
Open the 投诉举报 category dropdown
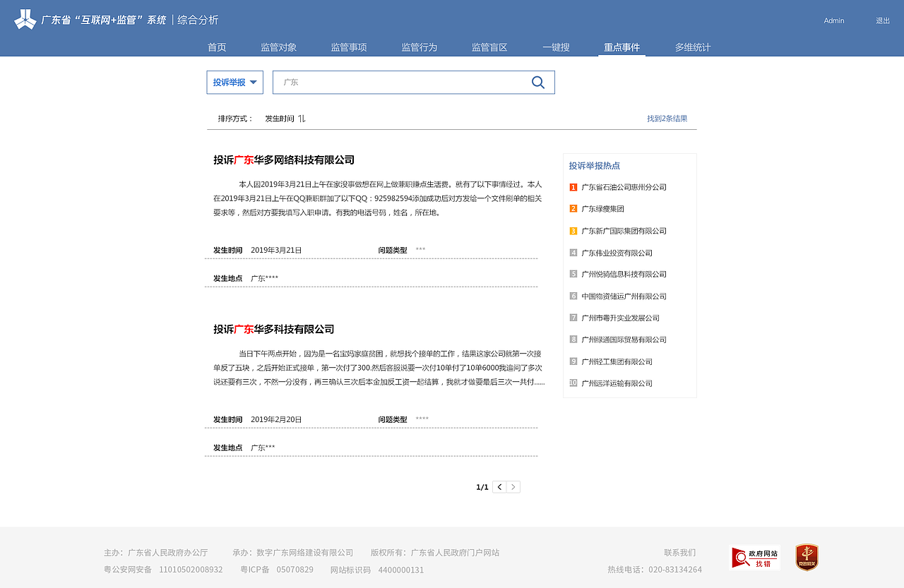coord(234,82)
